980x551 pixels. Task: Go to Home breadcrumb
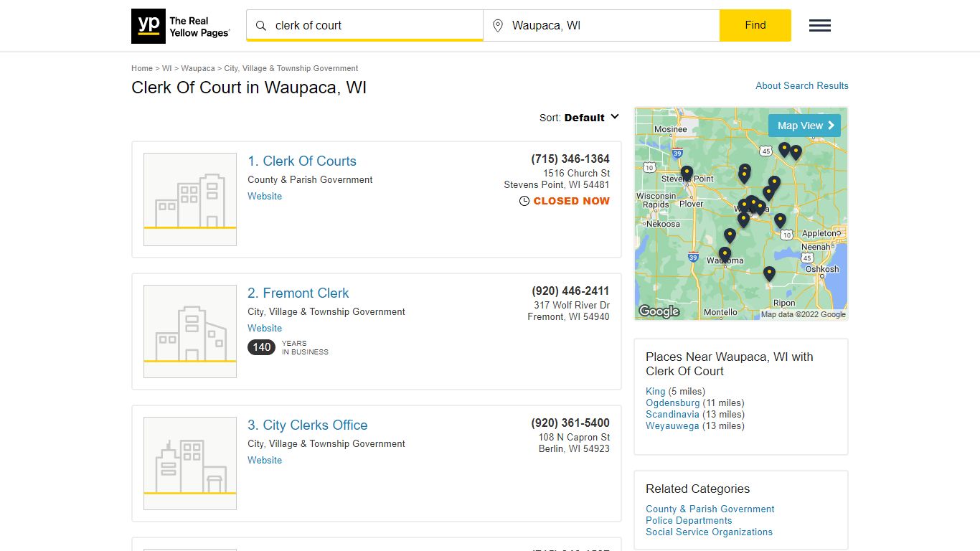pyautogui.click(x=142, y=68)
